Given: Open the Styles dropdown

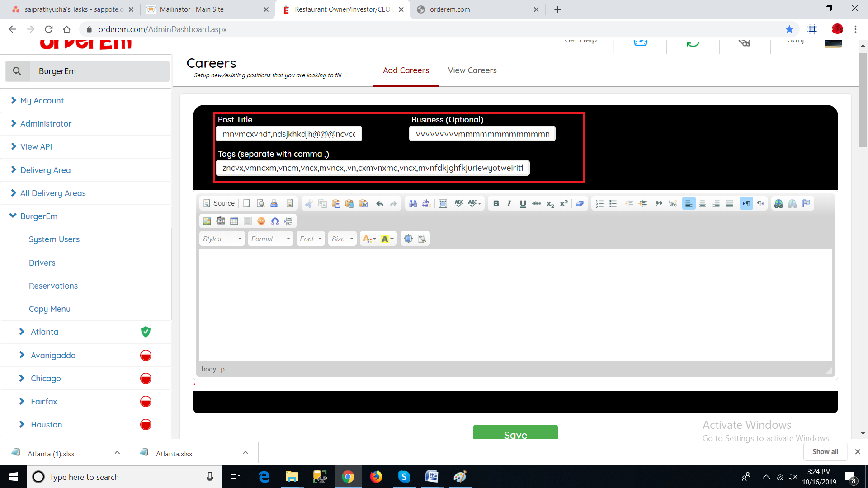Looking at the screenshot, I should (222, 239).
